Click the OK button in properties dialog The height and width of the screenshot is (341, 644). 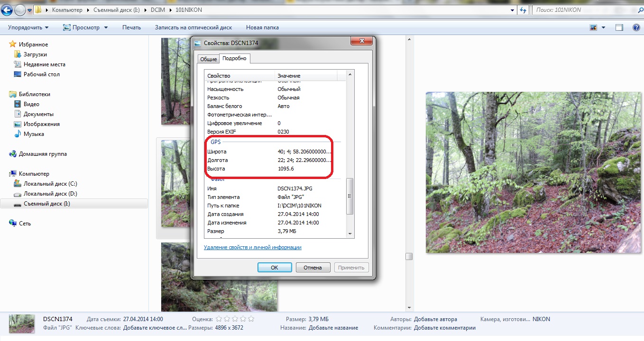pos(275,268)
